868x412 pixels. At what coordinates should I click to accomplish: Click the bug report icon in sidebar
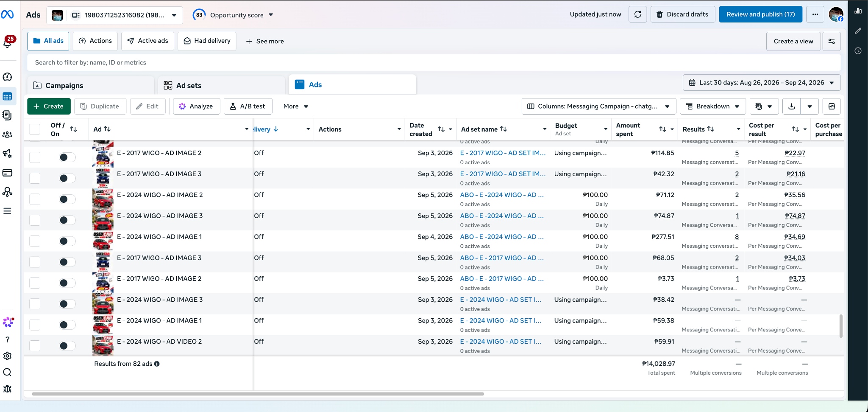(x=7, y=389)
